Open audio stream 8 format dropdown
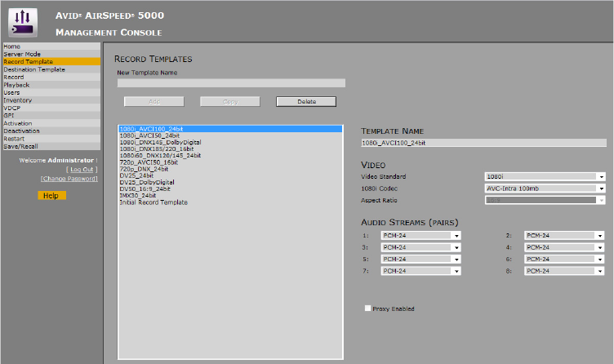The width and height of the screenshot is (614, 364). [564, 271]
